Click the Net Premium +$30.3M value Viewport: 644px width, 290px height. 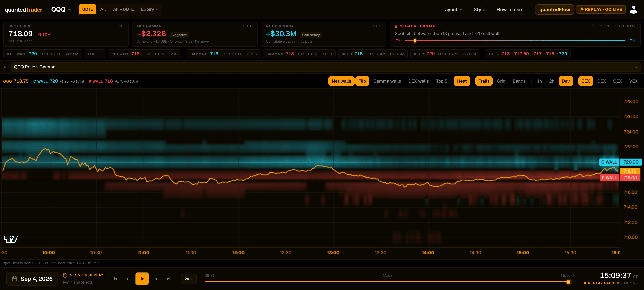point(281,34)
